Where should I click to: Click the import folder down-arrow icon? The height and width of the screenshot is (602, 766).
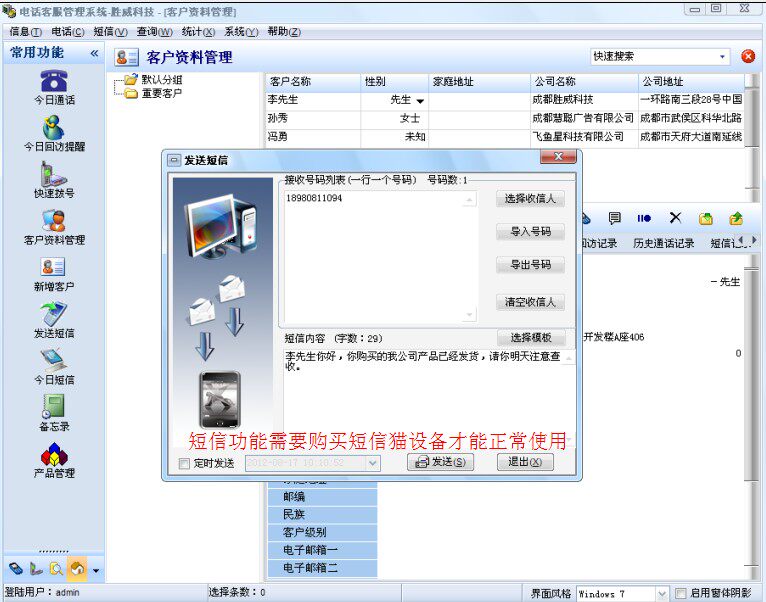(x=705, y=218)
